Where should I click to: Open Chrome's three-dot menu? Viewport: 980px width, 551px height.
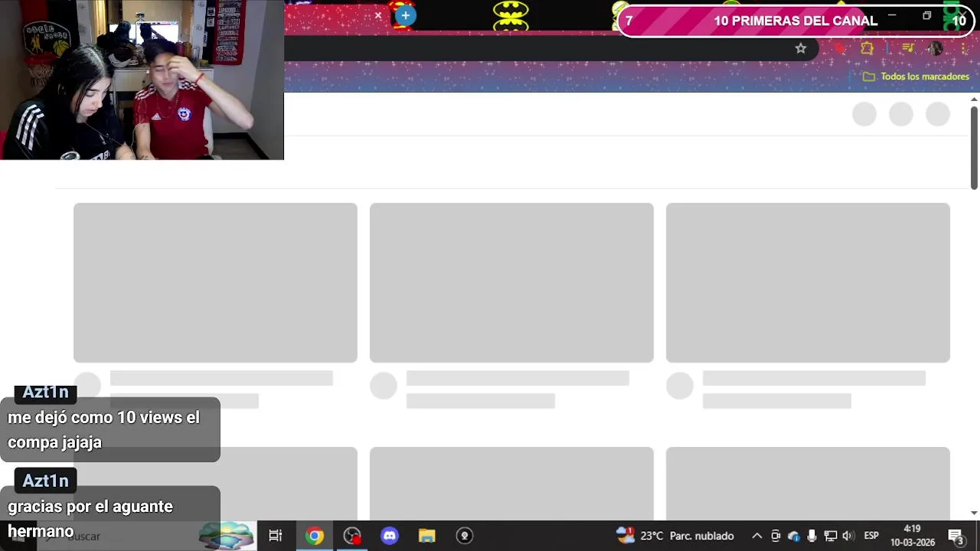[x=964, y=48]
